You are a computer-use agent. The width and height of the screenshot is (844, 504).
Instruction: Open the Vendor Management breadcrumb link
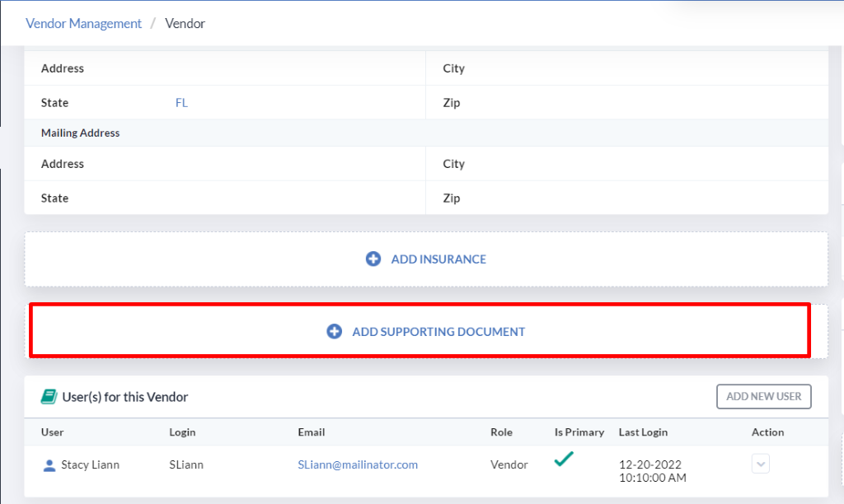coord(83,24)
